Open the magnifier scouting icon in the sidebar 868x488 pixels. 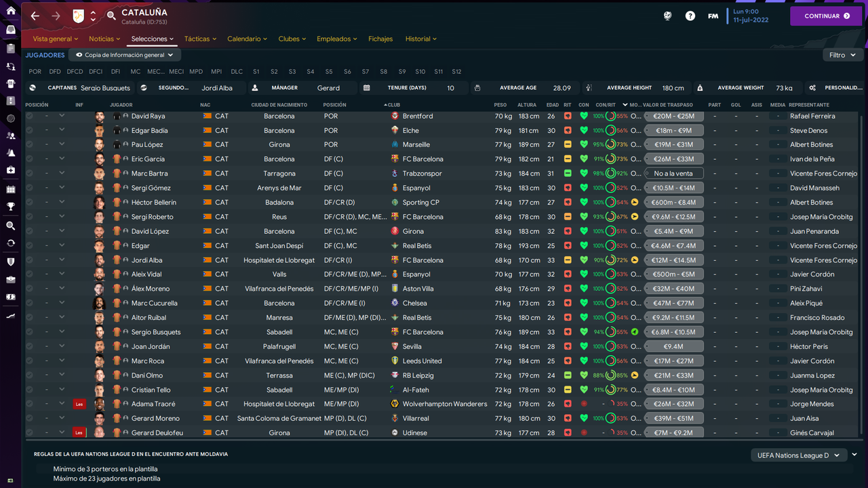click(x=10, y=226)
